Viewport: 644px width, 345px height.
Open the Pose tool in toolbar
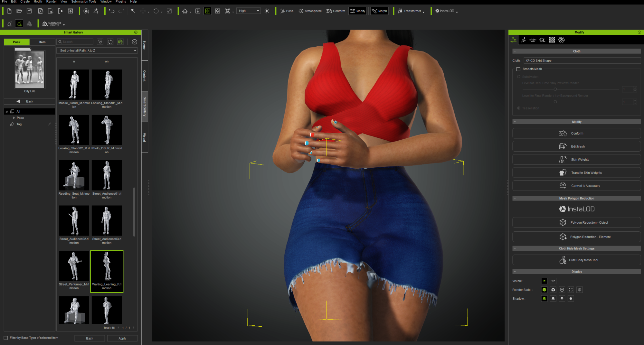pos(287,11)
